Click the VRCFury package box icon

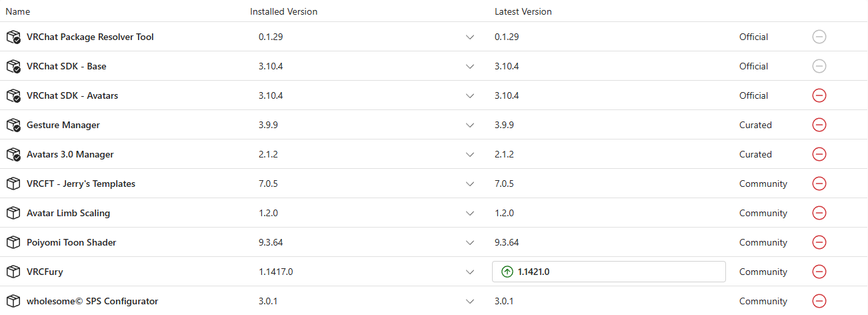click(x=13, y=272)
